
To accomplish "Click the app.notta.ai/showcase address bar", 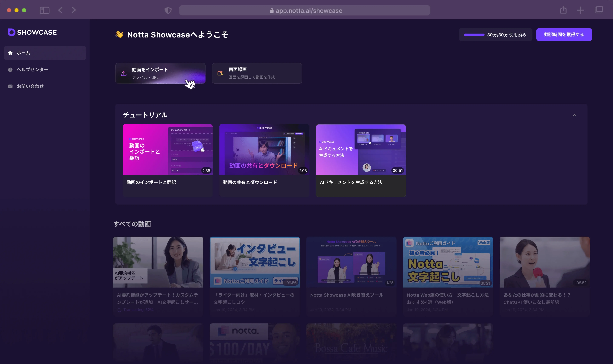I will pyautogui.click(x=305, y=11).
